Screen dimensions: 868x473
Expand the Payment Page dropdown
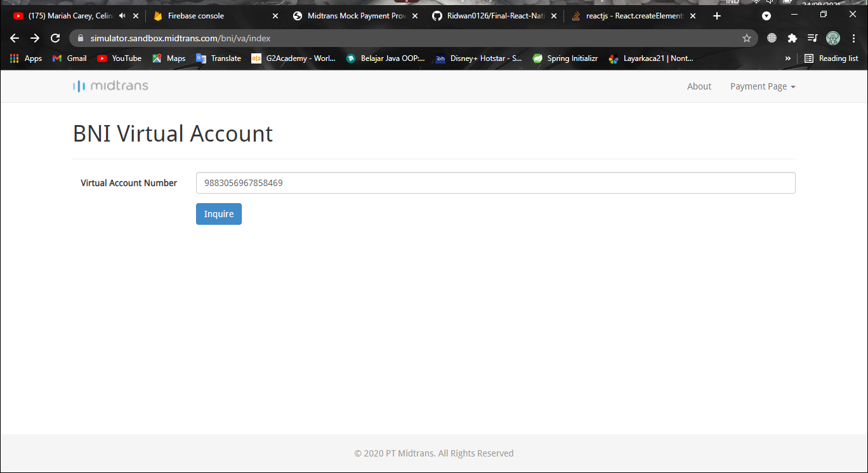point(763,86)
